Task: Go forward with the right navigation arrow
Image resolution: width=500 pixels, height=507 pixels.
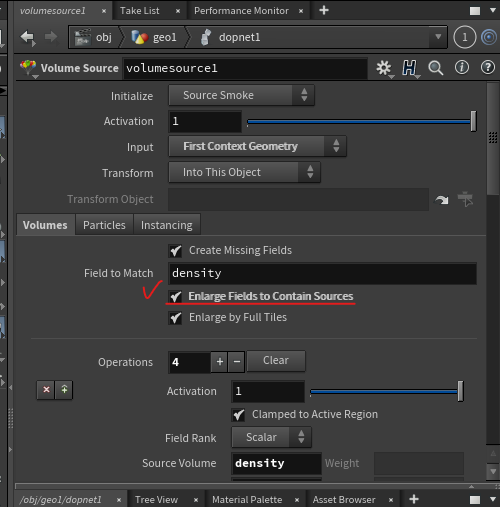Action: [51, 37]
